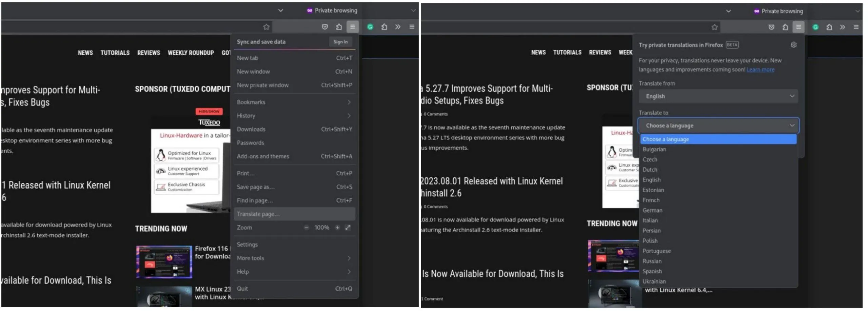Select Bulgarian from language list
This screenshot has width=868, height=311.
pyautogui.click(x=718, y=149)
